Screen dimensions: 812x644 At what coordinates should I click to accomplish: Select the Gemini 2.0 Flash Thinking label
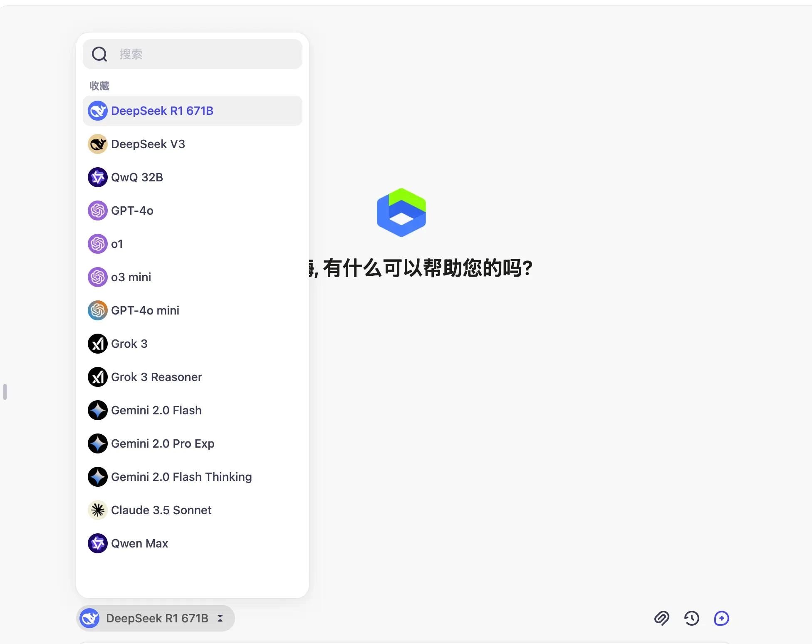[x=181, y=477]
